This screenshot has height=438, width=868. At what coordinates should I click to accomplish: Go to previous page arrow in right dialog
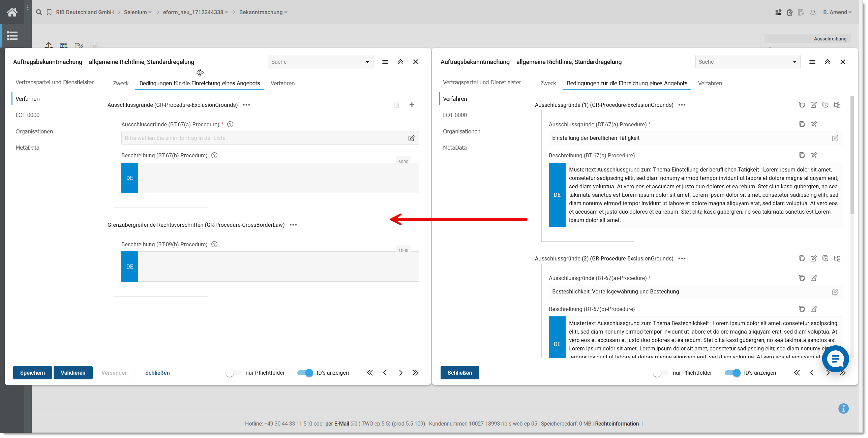(812, 373)
